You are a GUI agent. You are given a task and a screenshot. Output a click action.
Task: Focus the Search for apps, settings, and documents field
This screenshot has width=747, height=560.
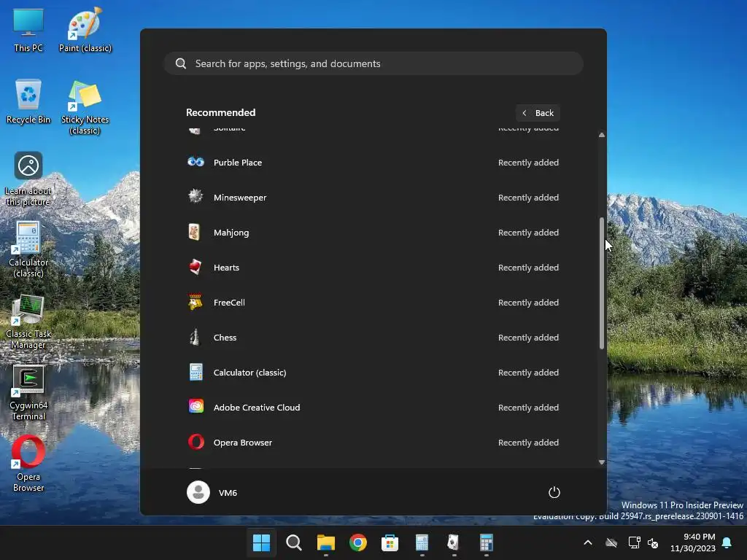click(x=373, y=63)
